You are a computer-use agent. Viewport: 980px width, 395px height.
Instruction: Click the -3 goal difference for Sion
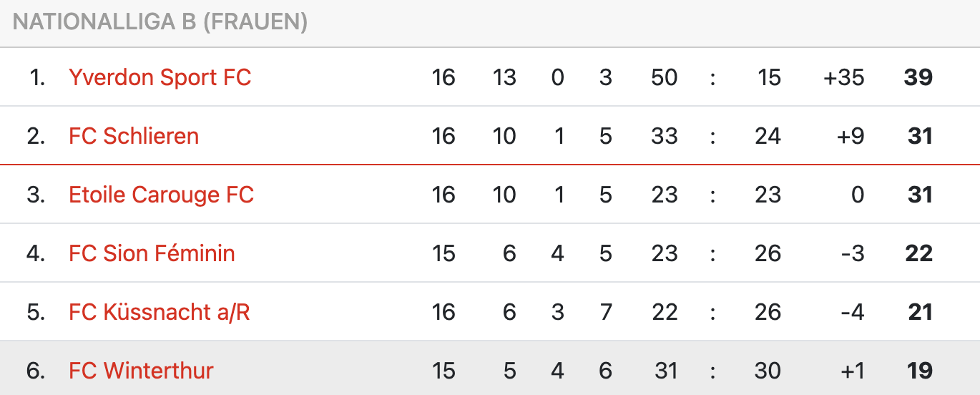tap(853, 253)
